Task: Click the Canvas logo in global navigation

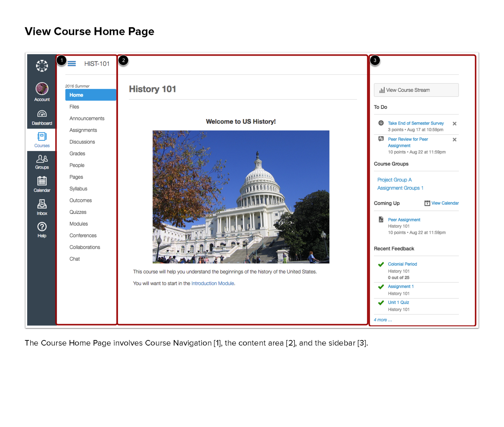Action: 42,66
